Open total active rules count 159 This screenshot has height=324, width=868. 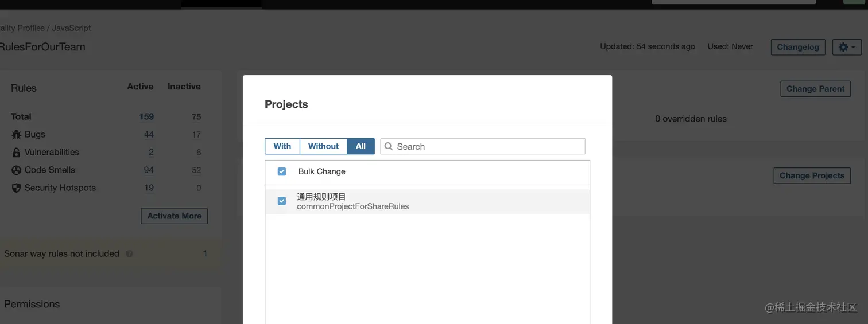click(146, 116)
